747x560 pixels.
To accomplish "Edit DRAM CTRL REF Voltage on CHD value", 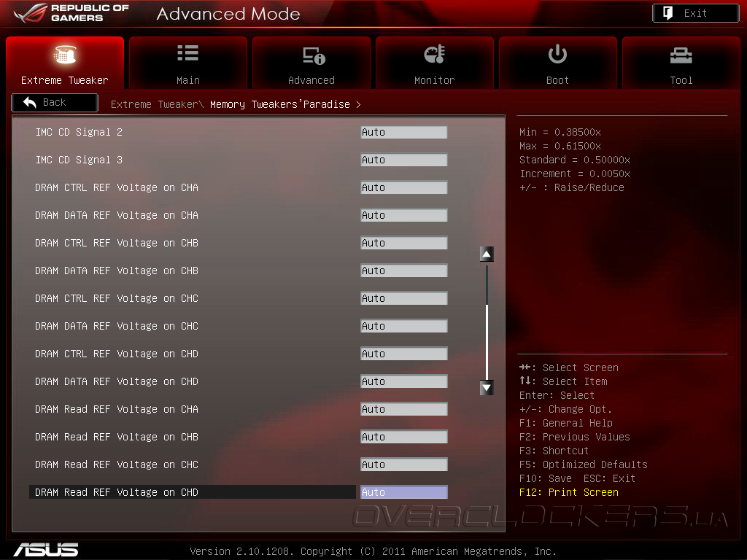I will coord(404,354).
